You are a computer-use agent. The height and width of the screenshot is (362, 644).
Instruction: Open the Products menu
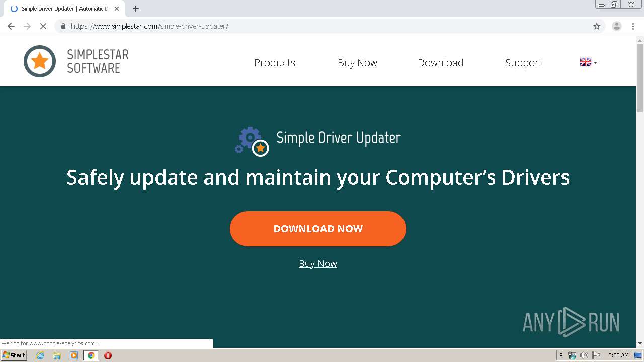pyautogui.click(x=275, y=63)
